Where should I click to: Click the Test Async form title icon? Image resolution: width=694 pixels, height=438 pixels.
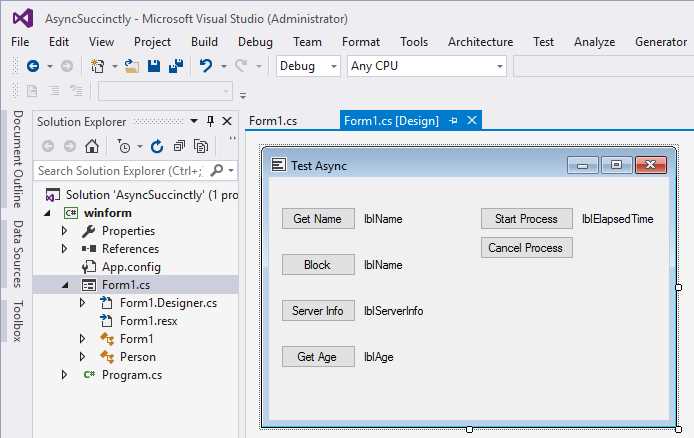[278, 165]
